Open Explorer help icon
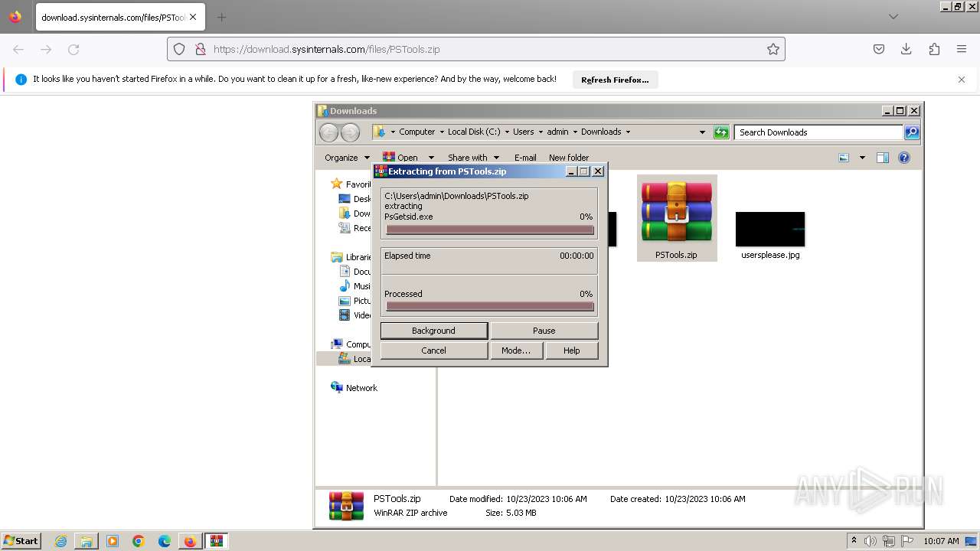Image resolution: width=980 pixels, height=551 pixels. pos(904,158)
